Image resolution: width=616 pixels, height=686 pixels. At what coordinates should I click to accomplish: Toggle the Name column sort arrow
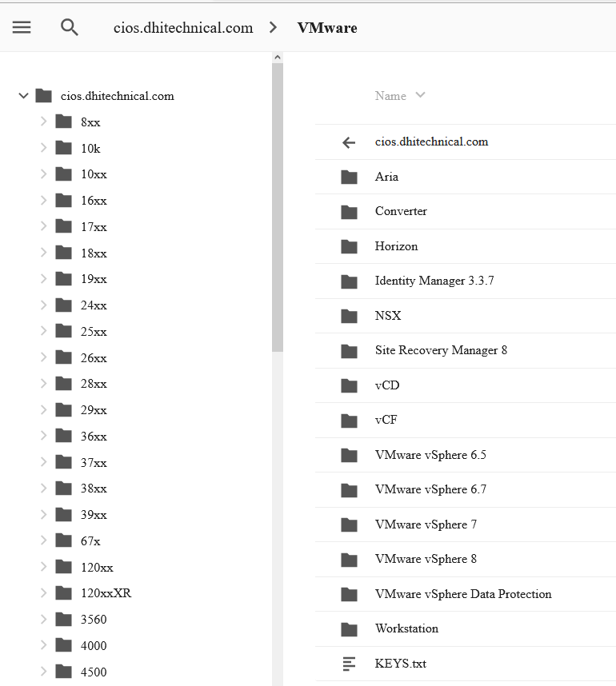click(420, 95)
